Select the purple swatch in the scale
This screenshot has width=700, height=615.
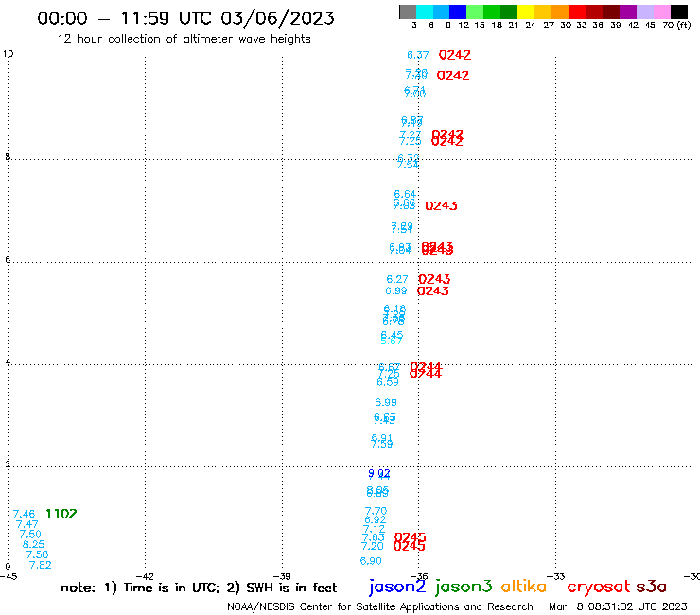[628, 11]
